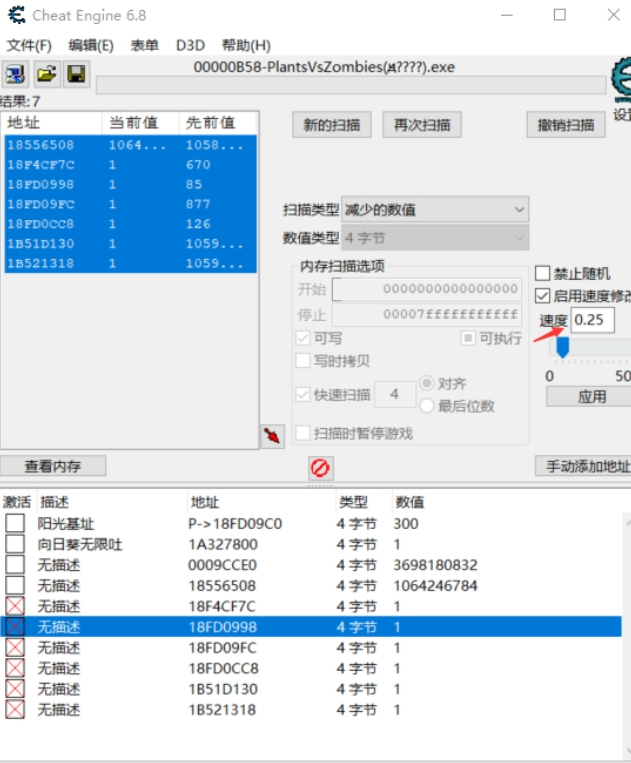Select scan result 18FD0CC8
The image size is (631, 763).
(130, 224)
